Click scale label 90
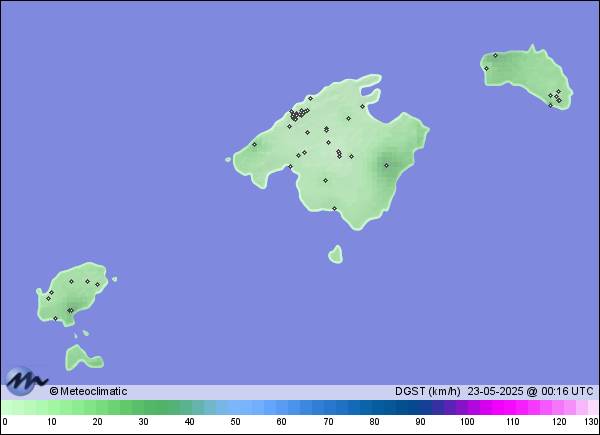 (x=420, y=422)
